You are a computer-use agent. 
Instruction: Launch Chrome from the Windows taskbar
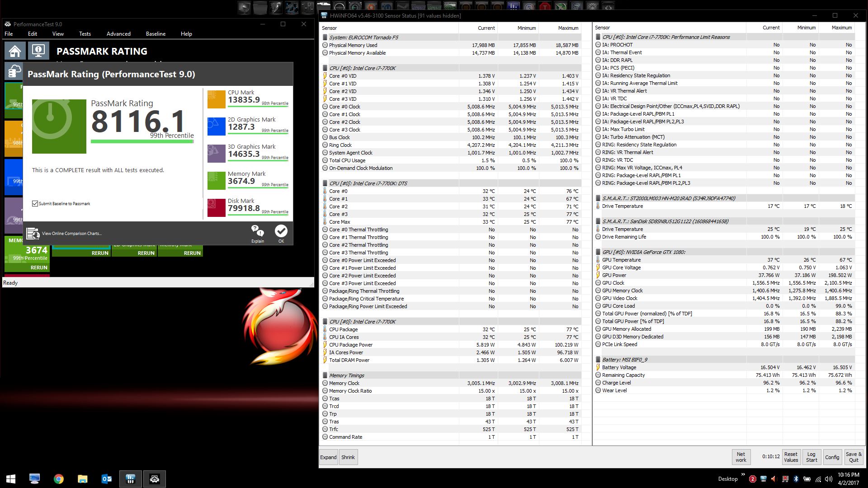59,479
